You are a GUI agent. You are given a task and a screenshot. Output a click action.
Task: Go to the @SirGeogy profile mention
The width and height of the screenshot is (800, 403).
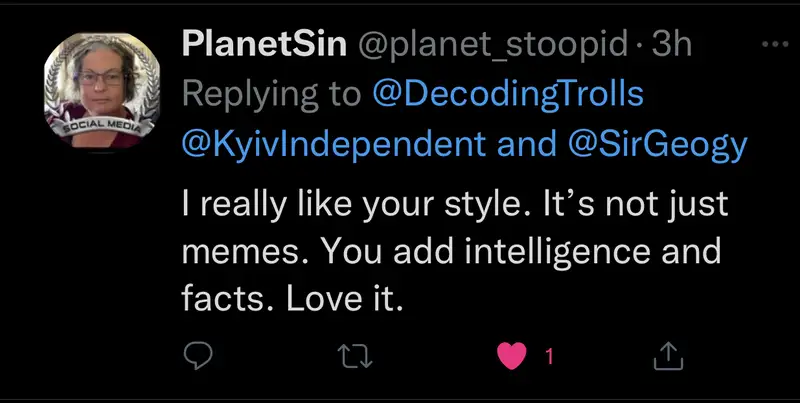pos(657,144)
